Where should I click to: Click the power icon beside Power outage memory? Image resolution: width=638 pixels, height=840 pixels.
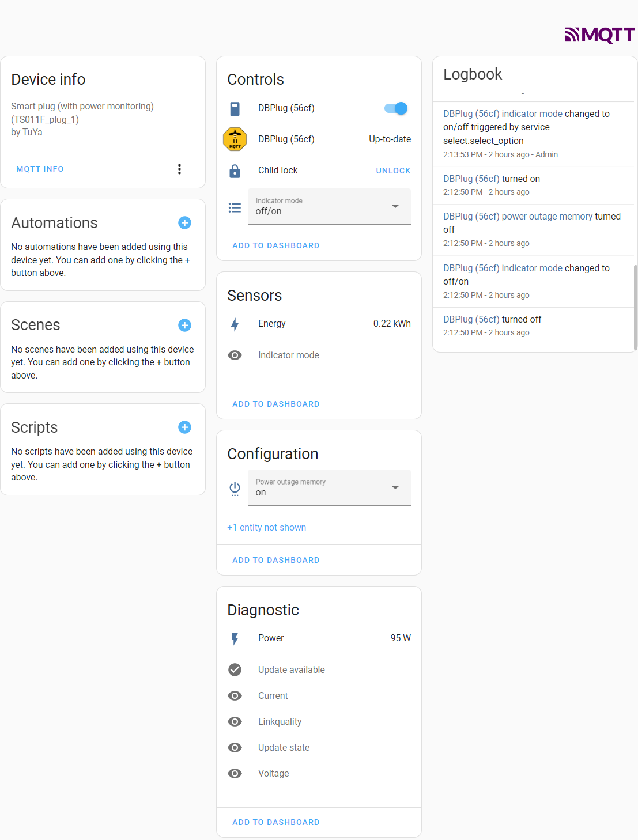pyautogui.click(x=235, y=488)
